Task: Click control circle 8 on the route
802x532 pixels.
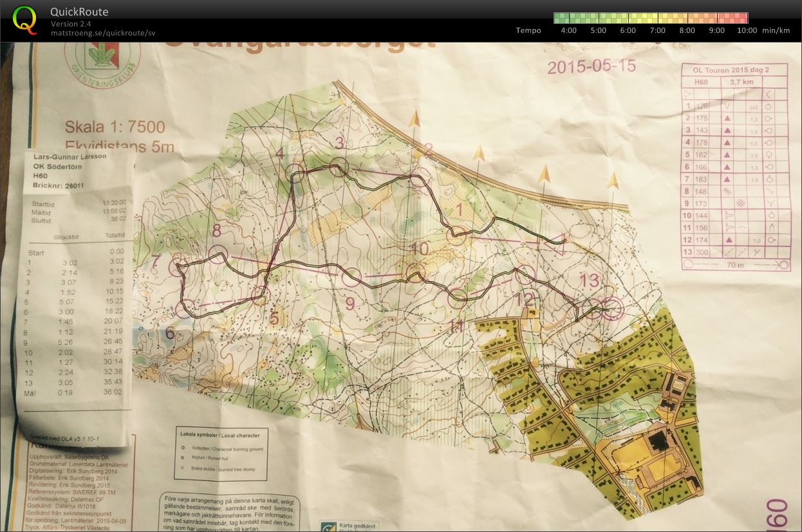Action: (x=219, y=255)
